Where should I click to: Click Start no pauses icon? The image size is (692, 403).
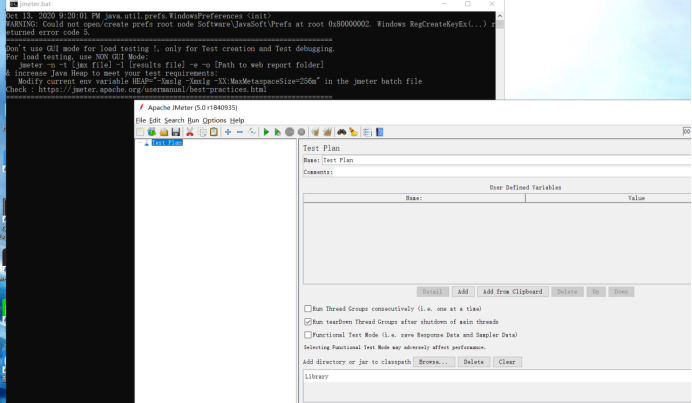point(278,132)
